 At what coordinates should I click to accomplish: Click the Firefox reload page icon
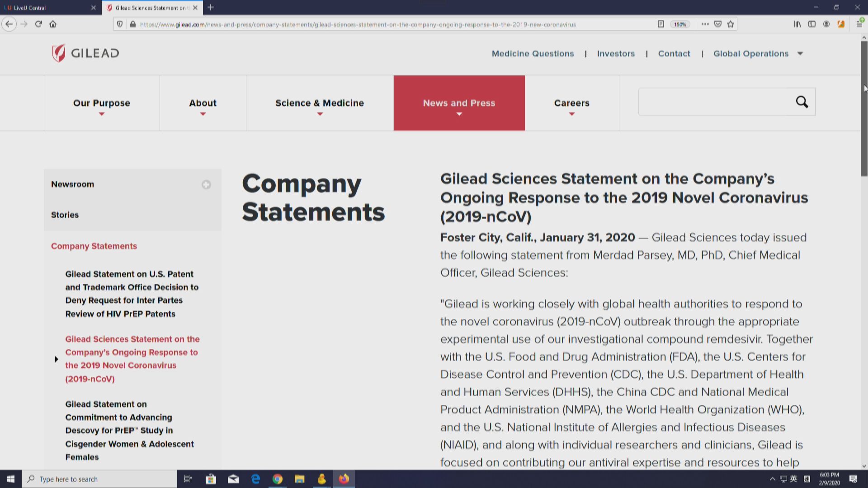38,24
